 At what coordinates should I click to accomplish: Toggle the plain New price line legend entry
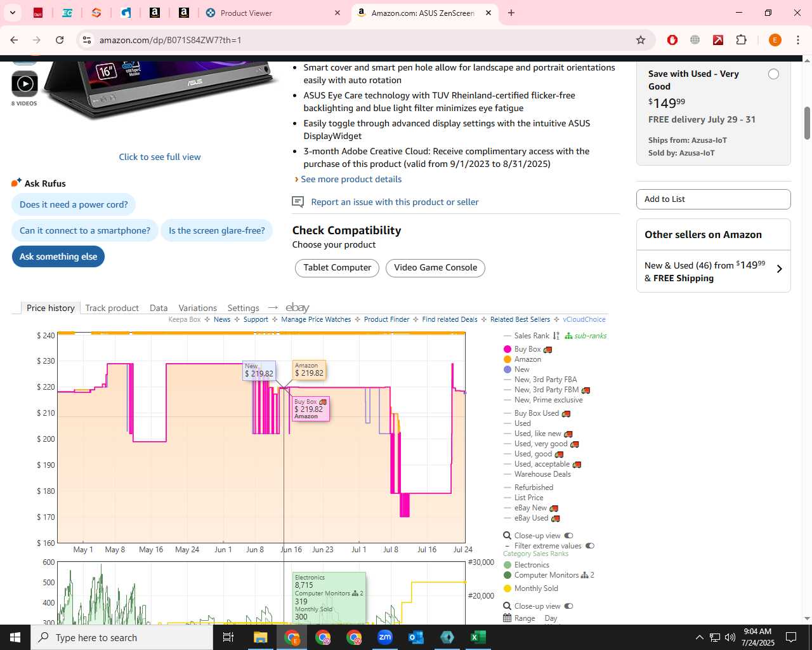coord(516,369)
